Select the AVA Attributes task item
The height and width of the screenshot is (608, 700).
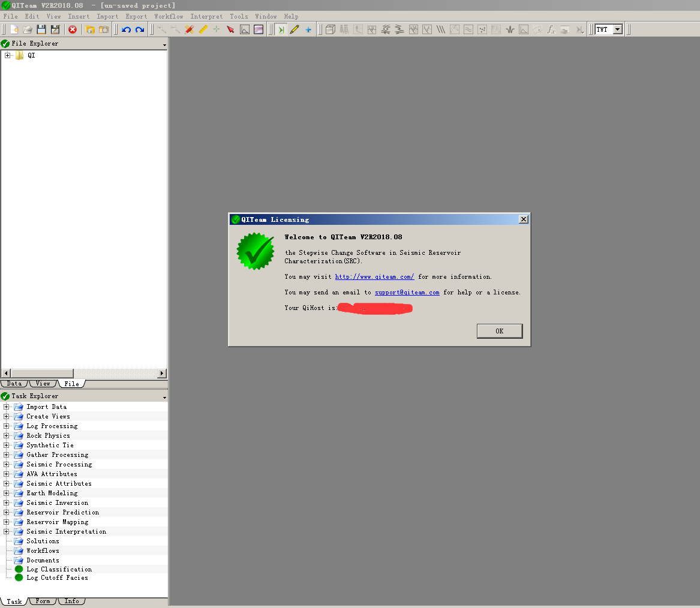pos(52,474)
